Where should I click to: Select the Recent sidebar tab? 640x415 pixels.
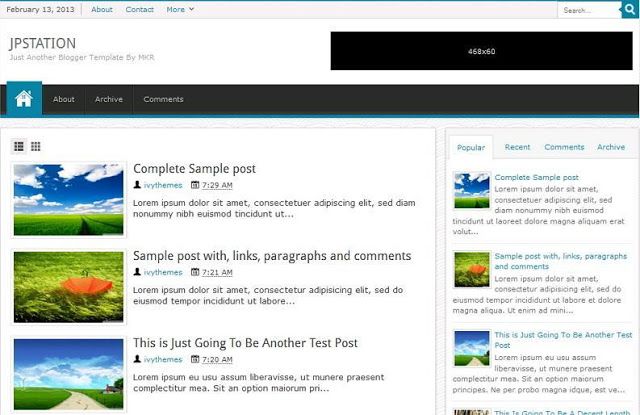point(517,147)
